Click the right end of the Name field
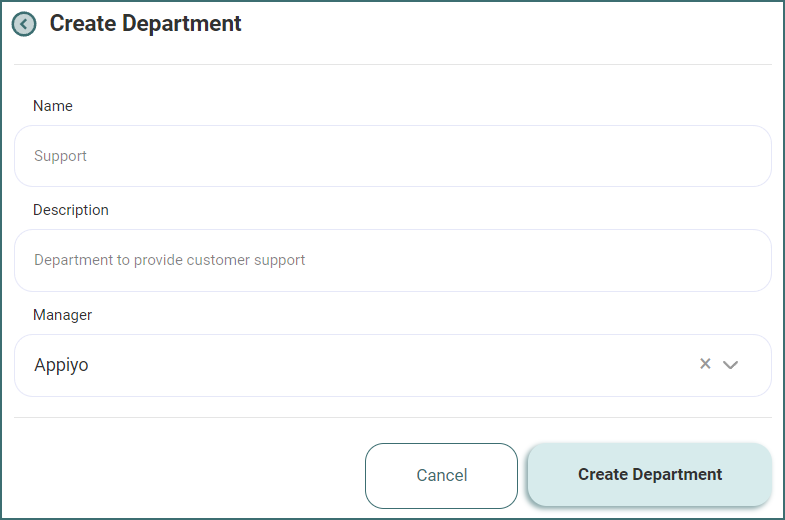The height and width of the screenshot is (520, 785). pyautogui.click(x=740, y=156)
